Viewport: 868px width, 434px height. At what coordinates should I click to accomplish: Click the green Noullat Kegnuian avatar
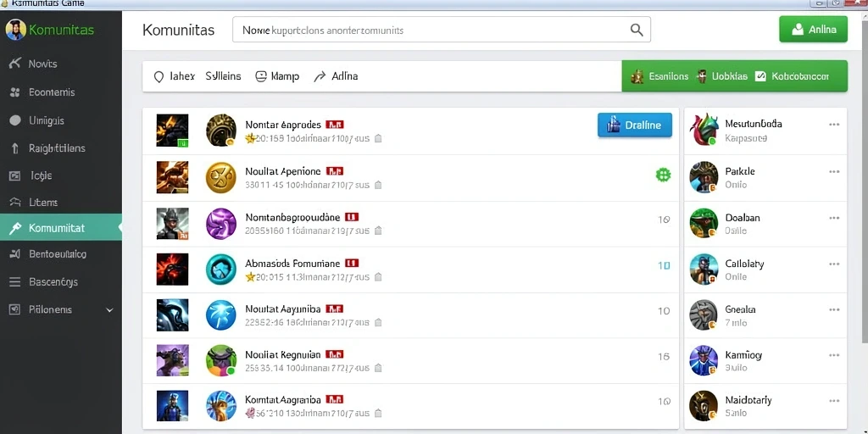point(221,360)
